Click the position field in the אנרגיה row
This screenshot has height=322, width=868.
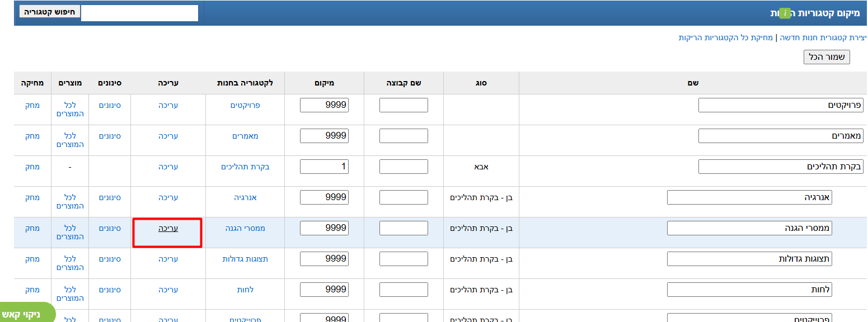(324, 197)
